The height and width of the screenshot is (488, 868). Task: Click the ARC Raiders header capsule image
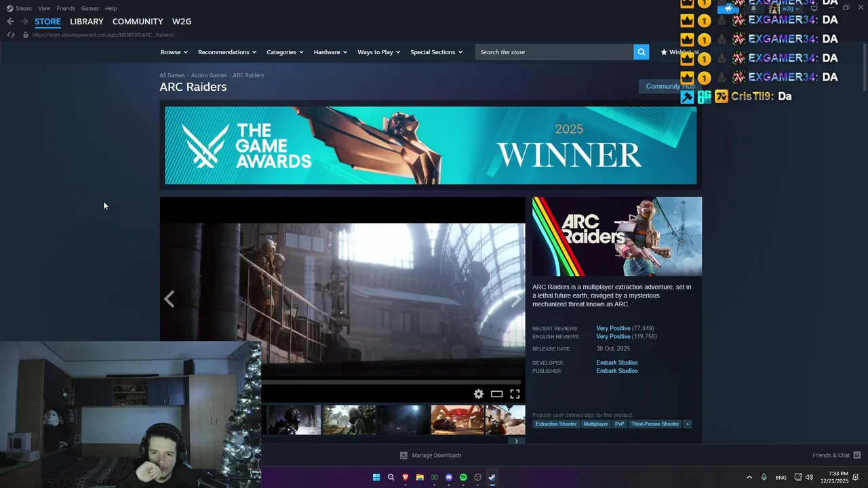(x=617, y=237)
